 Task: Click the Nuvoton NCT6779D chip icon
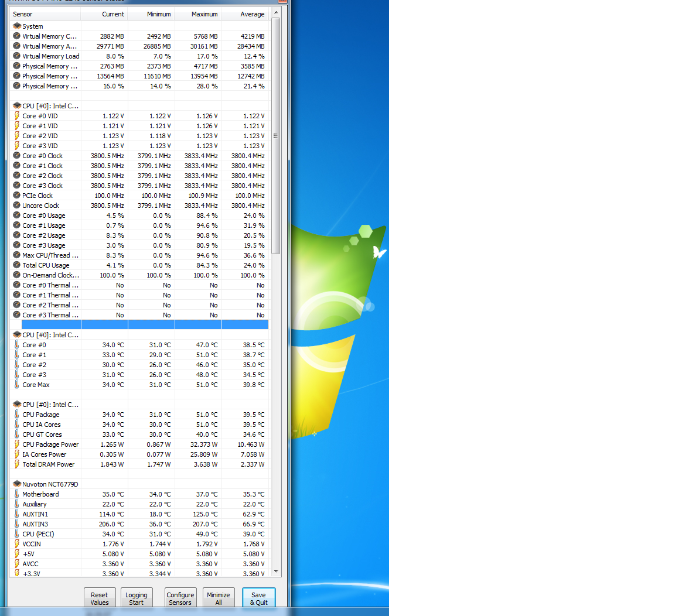pyautogui.click(x=17, y=484)
